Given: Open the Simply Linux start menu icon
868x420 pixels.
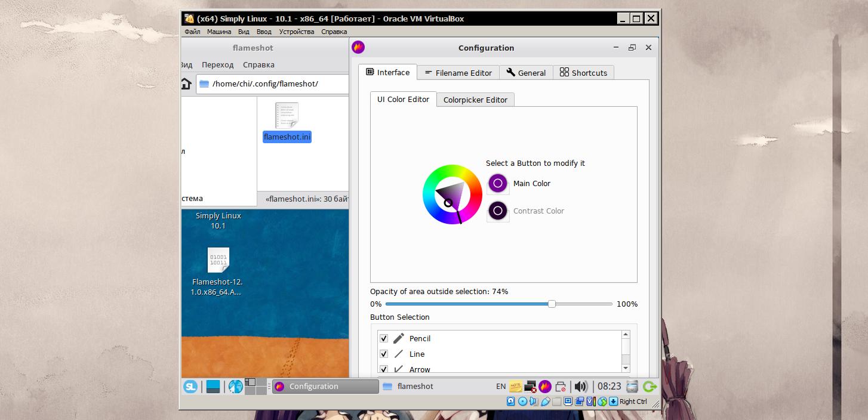Looking at the screenshot, I should coord(190,386).
